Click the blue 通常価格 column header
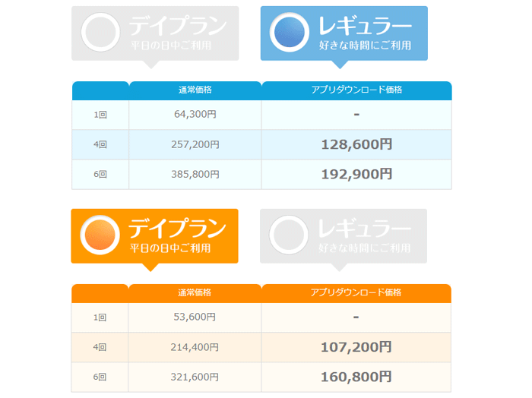532x398 pixels. 195,90
